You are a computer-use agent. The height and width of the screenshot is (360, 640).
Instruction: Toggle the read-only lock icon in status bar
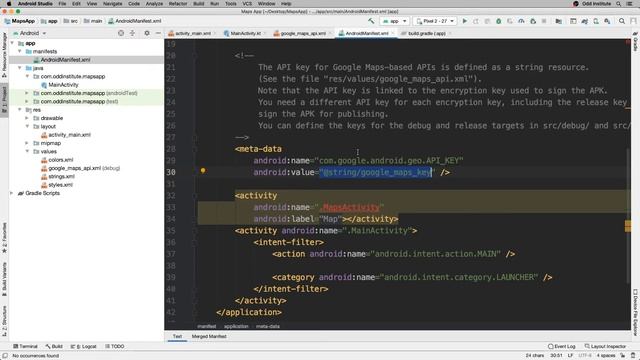point(623,356)
